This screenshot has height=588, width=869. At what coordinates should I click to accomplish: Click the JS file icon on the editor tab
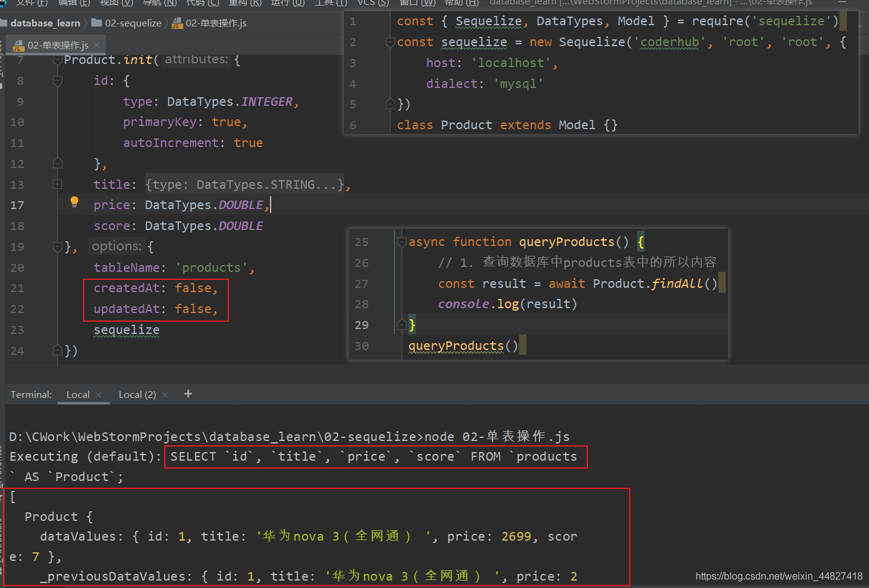click(x=18, y=46)
